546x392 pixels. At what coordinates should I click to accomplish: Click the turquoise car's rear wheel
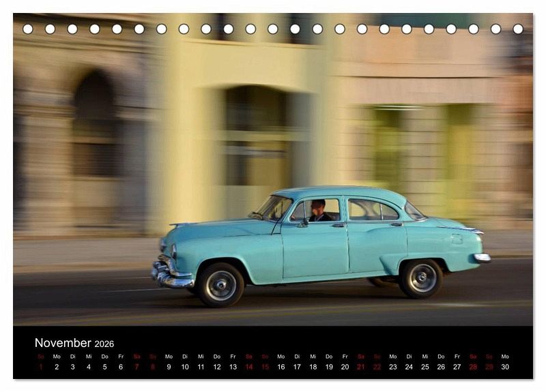(420, 278)
